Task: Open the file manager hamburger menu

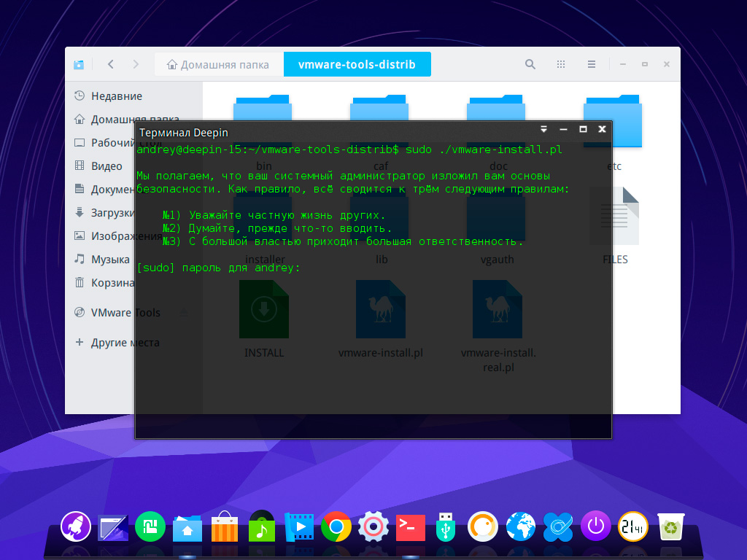Action: click(x=592, y=64)
